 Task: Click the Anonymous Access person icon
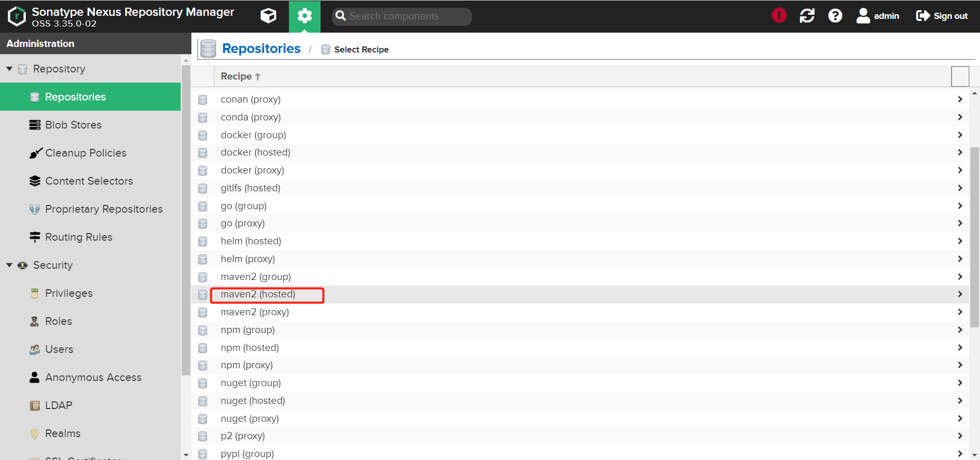35,377
